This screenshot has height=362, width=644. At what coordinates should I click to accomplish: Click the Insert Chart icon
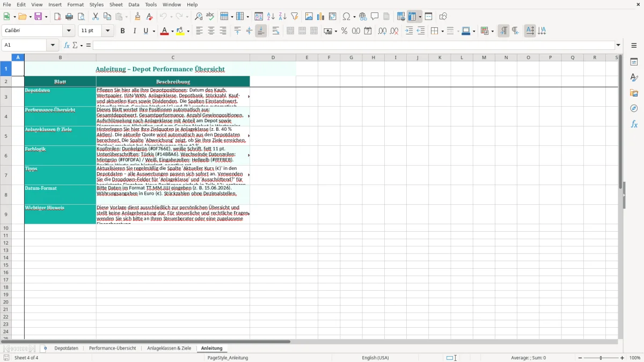point(321,17)
